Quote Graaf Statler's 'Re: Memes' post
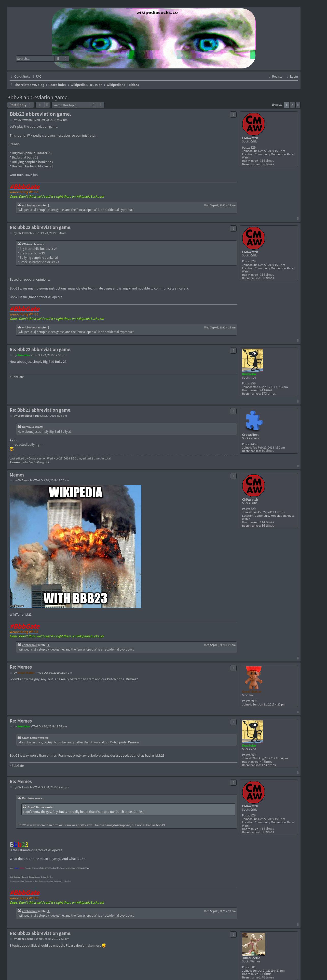The image size is (327, 980). (x=233, y=668)
